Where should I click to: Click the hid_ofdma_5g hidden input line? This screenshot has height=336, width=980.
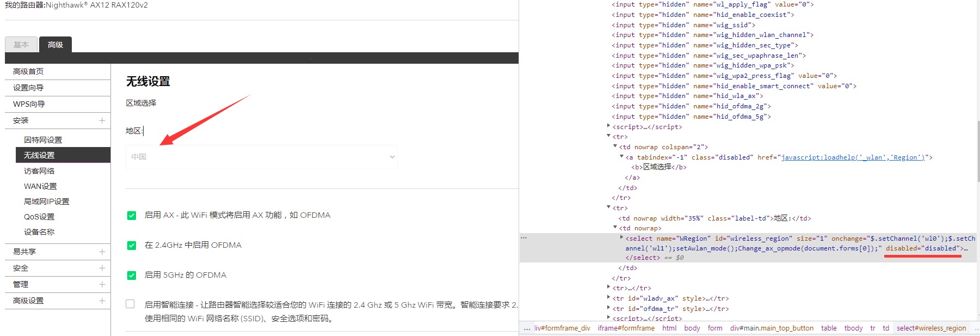[691, 117]
